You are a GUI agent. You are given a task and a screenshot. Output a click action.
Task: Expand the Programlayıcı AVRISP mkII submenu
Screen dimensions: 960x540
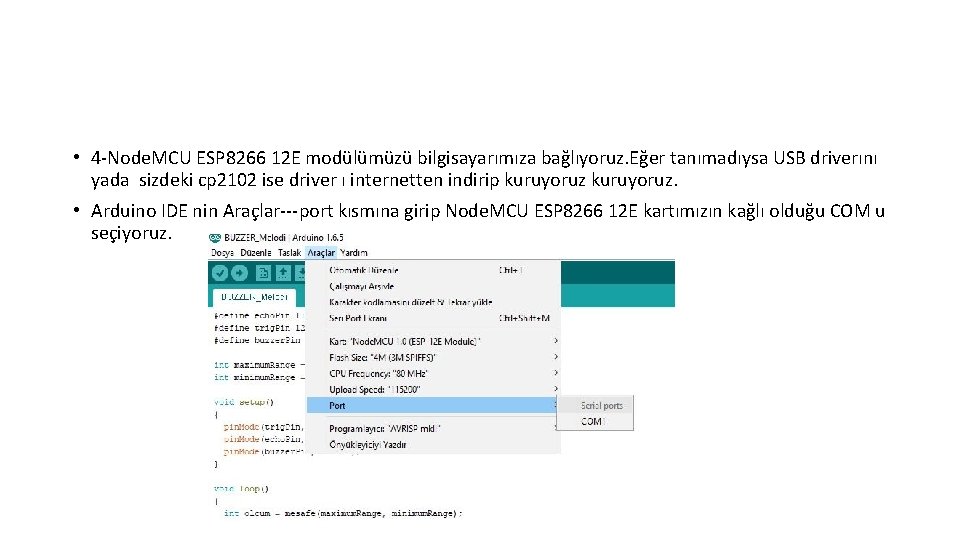[x=433, y=429]
